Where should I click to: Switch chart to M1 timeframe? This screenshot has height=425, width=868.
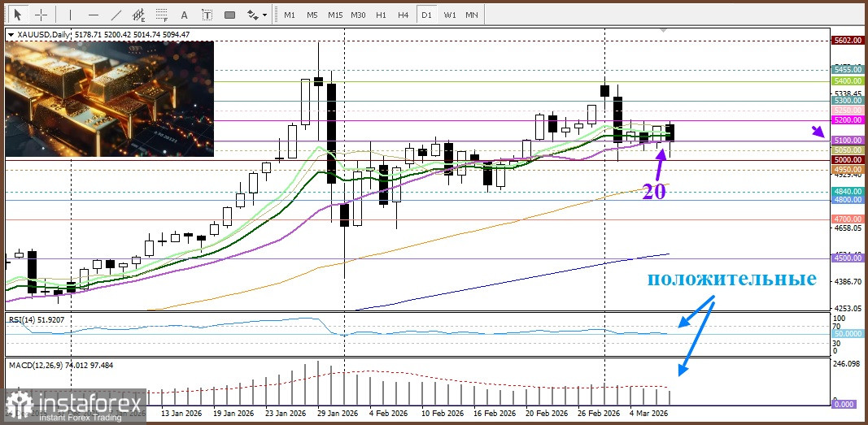click(290, 15)
